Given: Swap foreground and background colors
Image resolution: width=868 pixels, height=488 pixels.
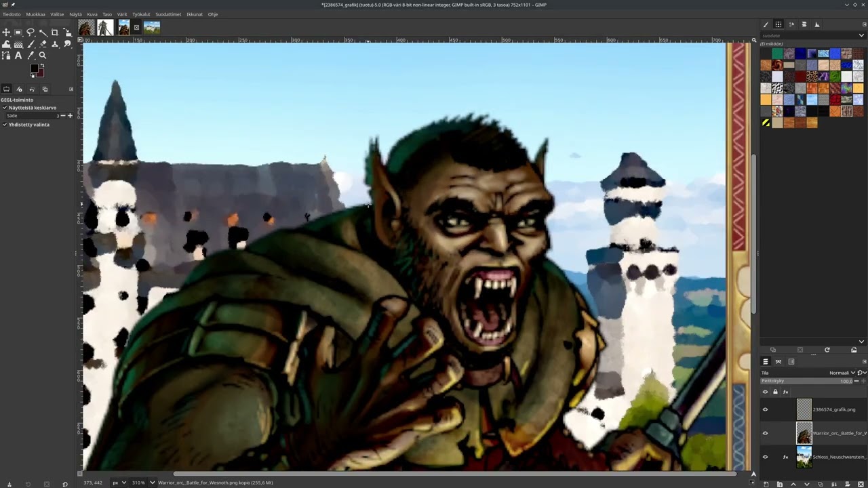Looking at the screenshot, I should tap(42, 65).
